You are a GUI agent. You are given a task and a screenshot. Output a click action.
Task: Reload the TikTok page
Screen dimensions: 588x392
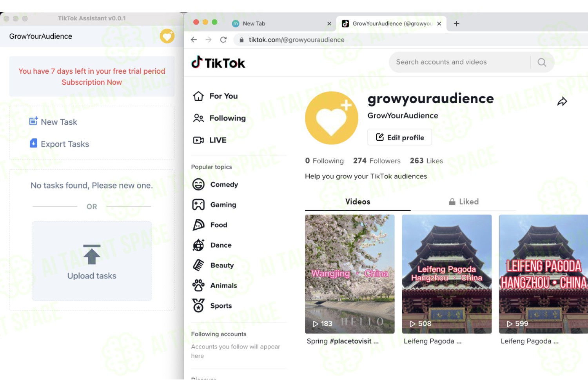point(223,40)
